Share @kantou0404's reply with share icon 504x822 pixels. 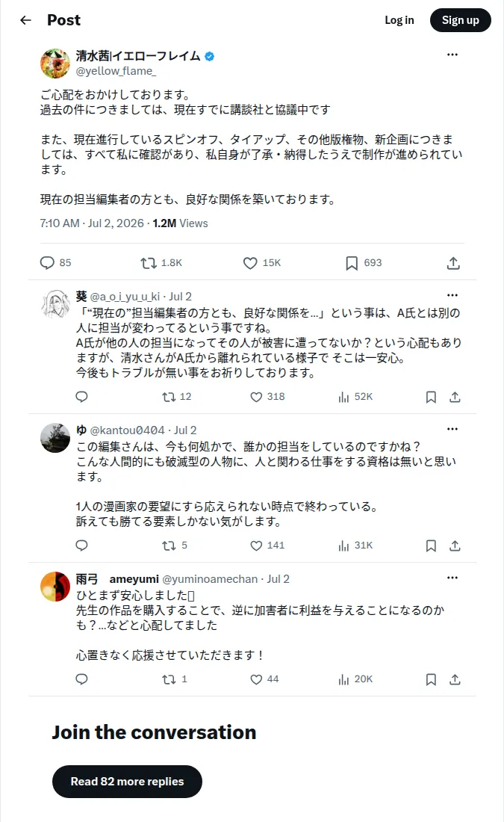[455, 546]
